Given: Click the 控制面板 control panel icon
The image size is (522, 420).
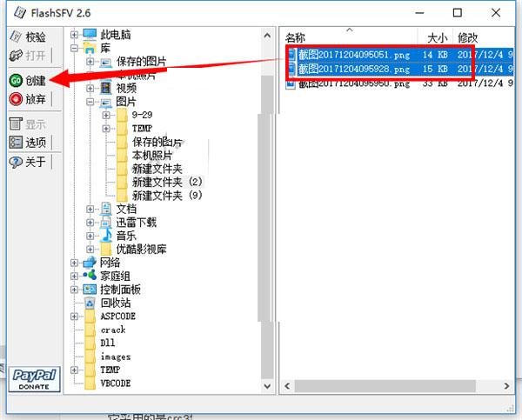Looking at the screenshot, I should tap(90, 290).
